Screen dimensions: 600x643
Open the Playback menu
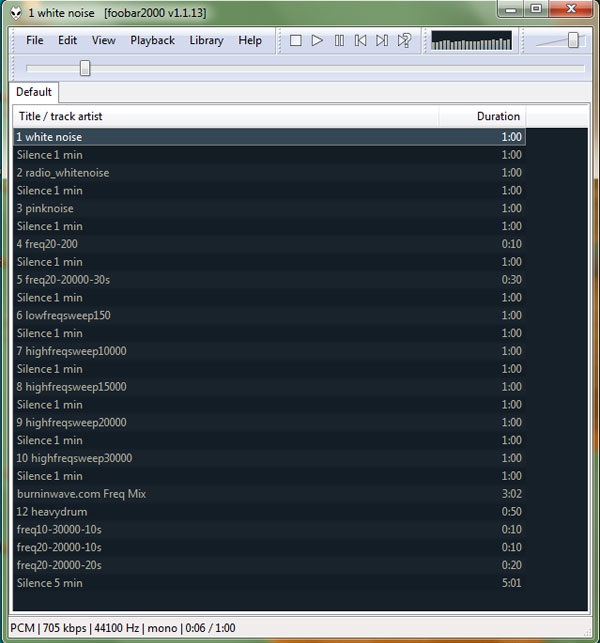click(152, 40)
